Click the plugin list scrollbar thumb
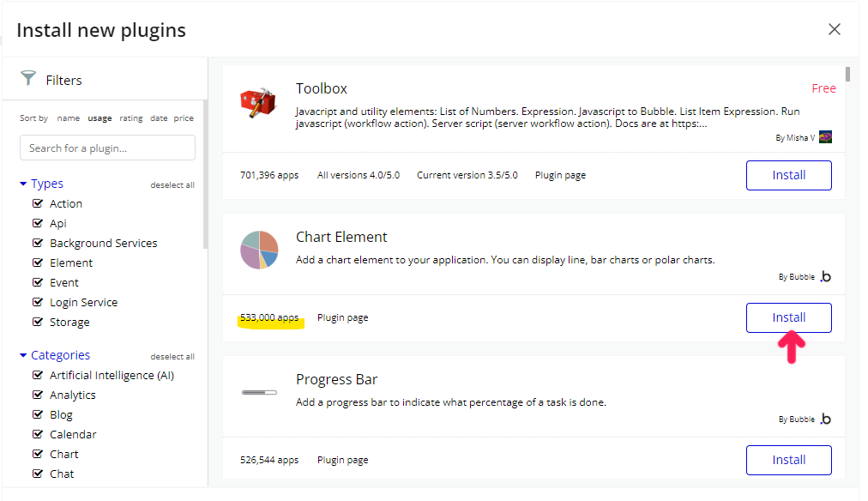This screenshot has height=501, width=868. tap(847, 74)
